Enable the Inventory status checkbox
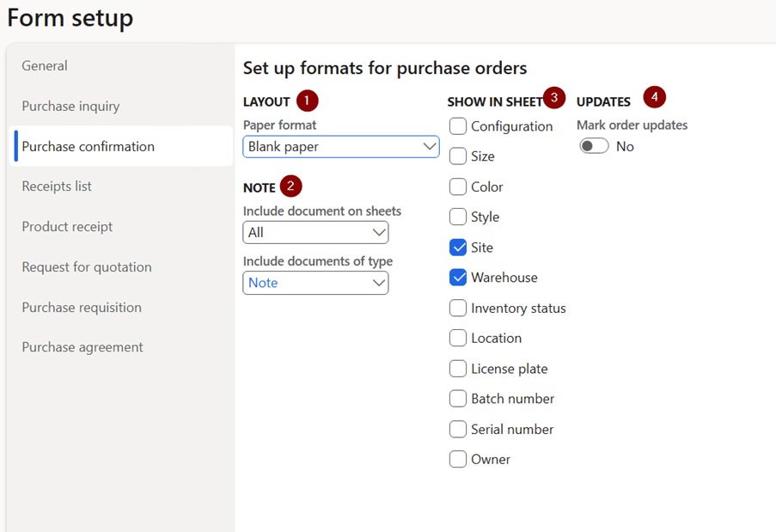Viewport: 776px width, 532px height. click(458, 308)
